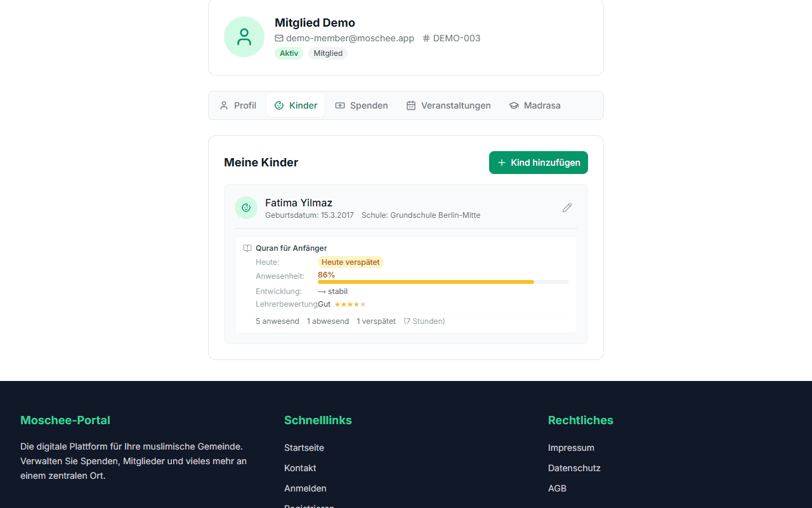812x508 pixels.
Task: Click the 1 abwesend count
Action: (x=328, y=321)
